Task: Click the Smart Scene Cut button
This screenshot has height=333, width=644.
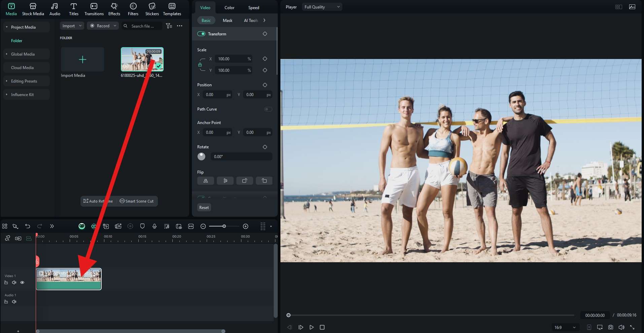Action: coord(137,201)
